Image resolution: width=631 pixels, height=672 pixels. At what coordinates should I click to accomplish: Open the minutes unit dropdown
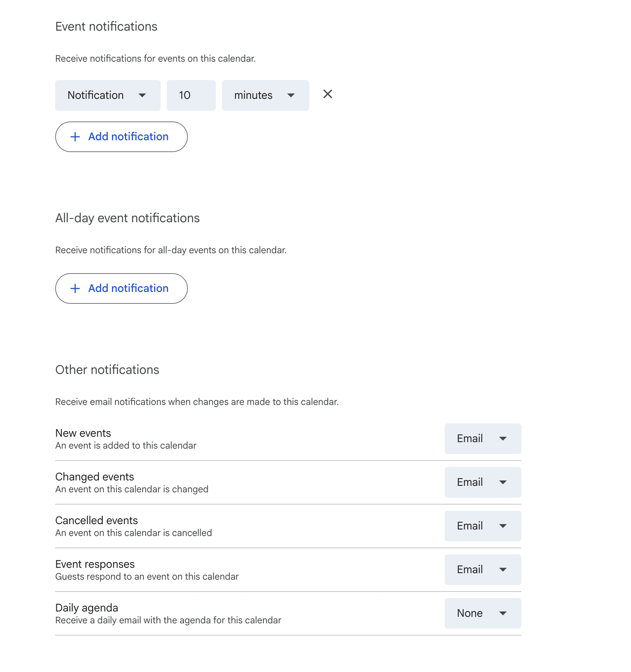[x=265, y=95]
